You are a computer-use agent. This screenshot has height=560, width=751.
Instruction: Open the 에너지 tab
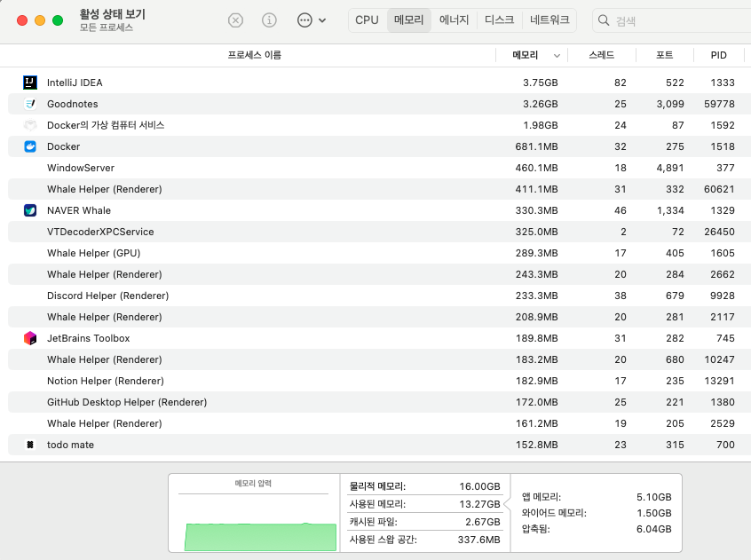point(454,20)
